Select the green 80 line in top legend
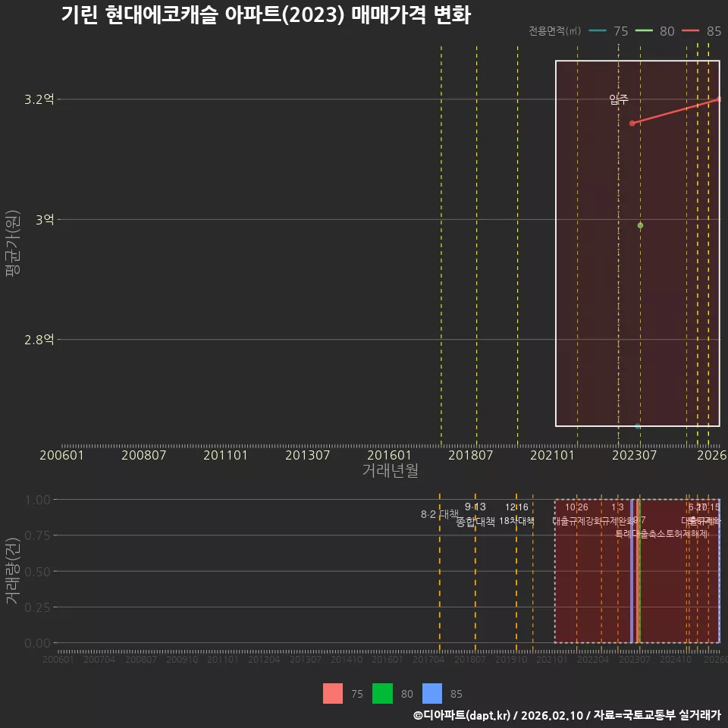 click(x=644, y=30)
